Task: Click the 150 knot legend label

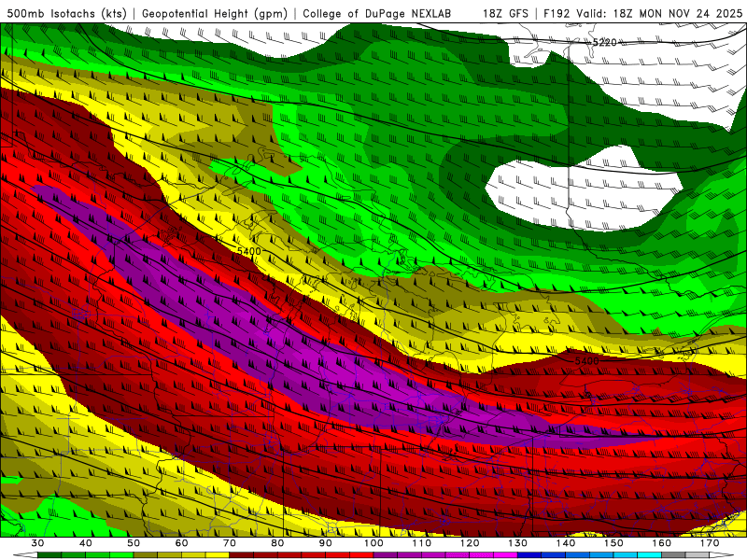Action: [614, 543]
